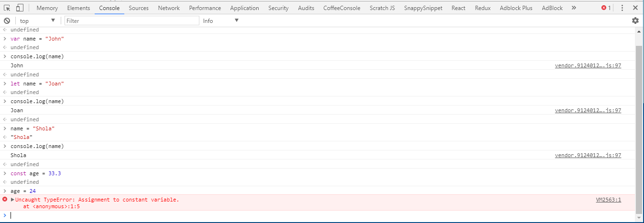Click the console vertical scrollbar thumb
This screenshot has height=223, width=644.
pos(639,129)
